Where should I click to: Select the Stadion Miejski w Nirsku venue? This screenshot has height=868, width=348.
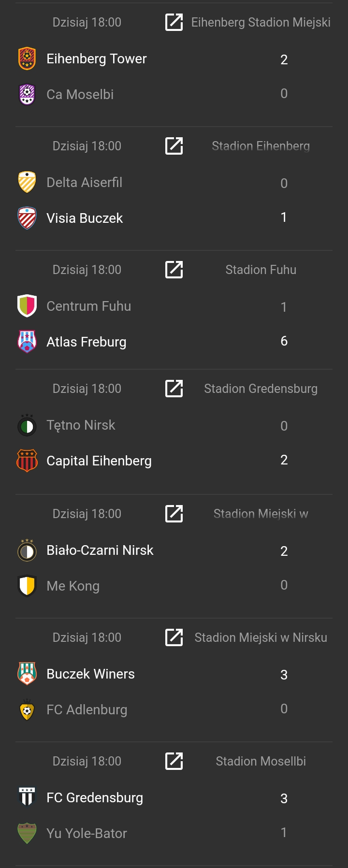[261, 637]
